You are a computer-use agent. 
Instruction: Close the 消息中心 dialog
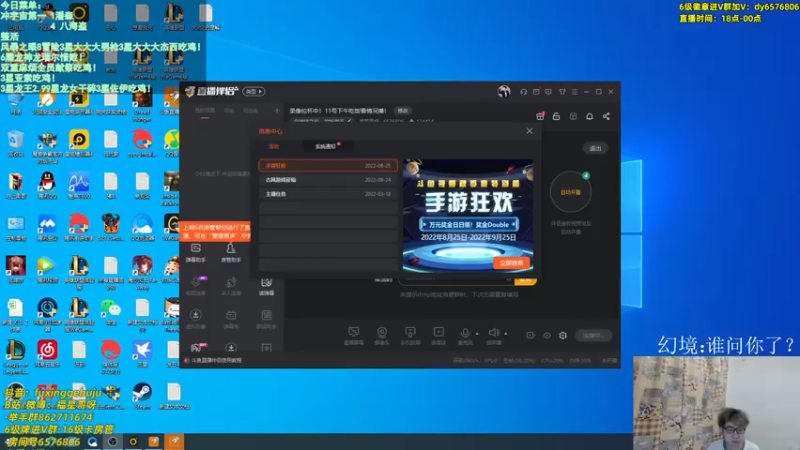tap(529, 131)
